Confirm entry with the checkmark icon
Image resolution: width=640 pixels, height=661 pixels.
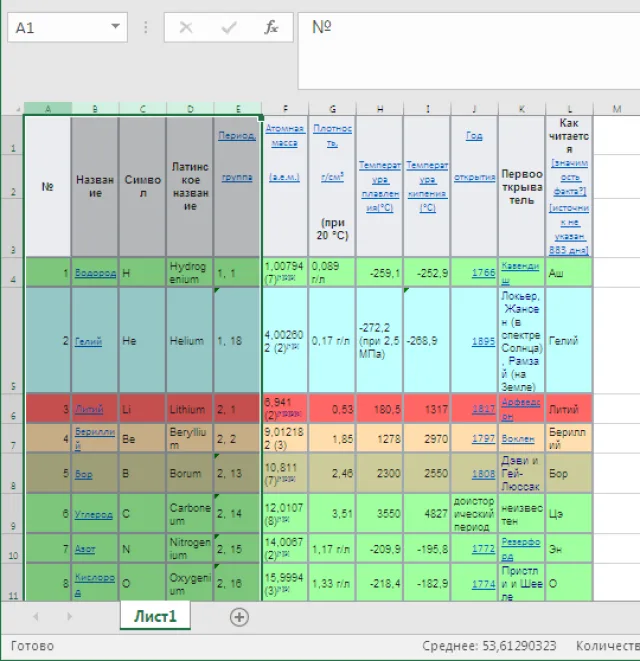coord(229,27)
